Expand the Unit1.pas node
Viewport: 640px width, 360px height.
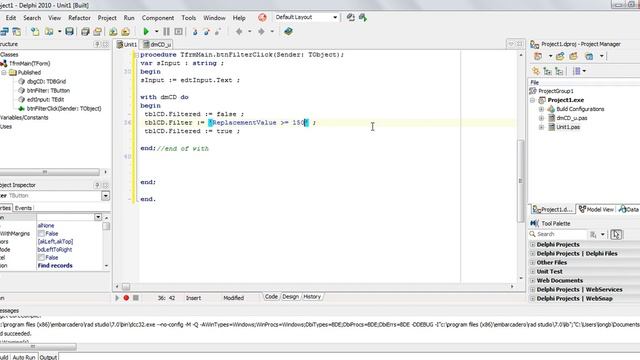[x=542, y=127]
